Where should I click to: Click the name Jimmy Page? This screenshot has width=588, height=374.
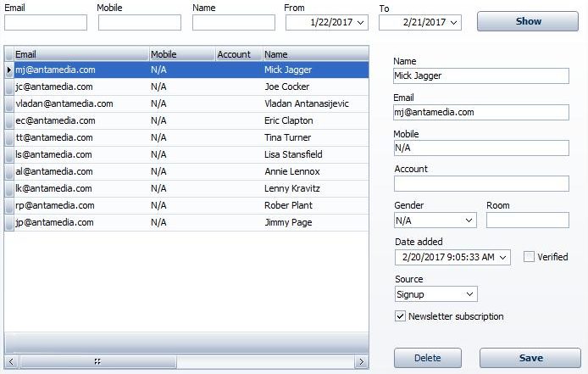(288, 222)
